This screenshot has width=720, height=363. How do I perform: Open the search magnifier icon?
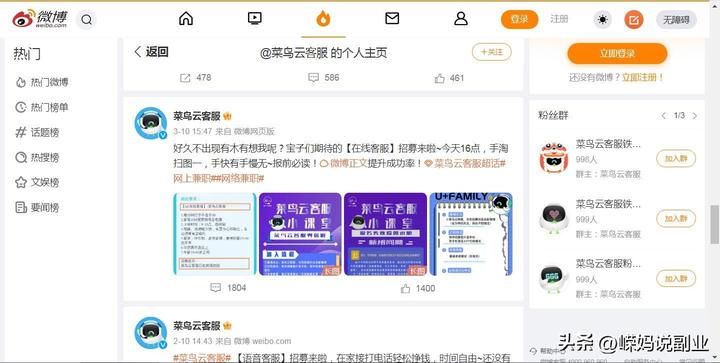click(x=86, y=20)
